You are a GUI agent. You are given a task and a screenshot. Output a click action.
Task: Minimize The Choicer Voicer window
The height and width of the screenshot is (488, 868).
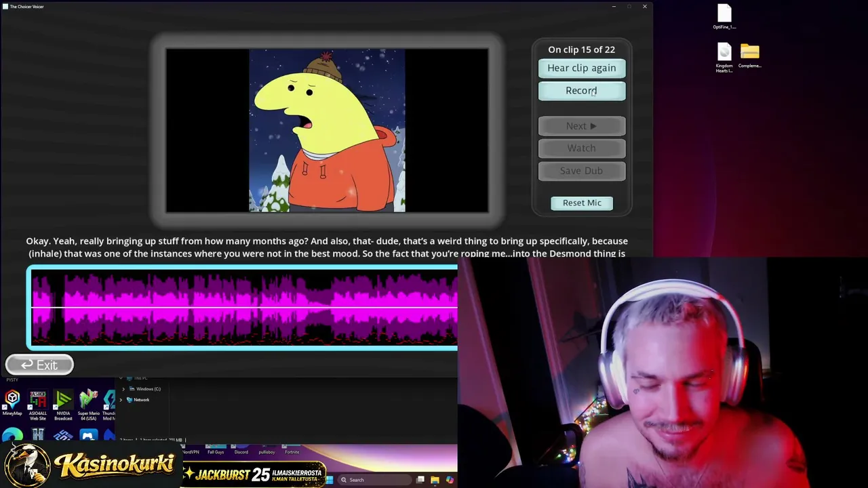(614, 6)
